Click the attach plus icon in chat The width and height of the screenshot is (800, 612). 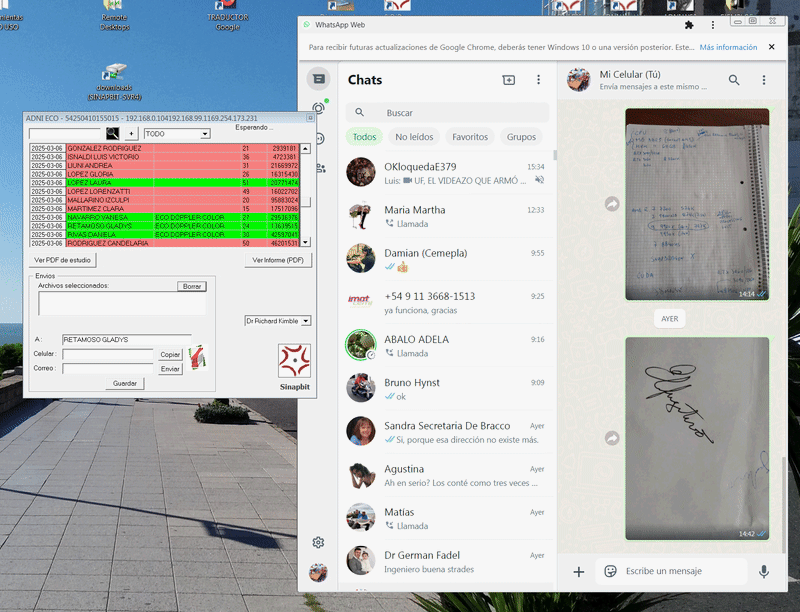[x=578, y=571]
